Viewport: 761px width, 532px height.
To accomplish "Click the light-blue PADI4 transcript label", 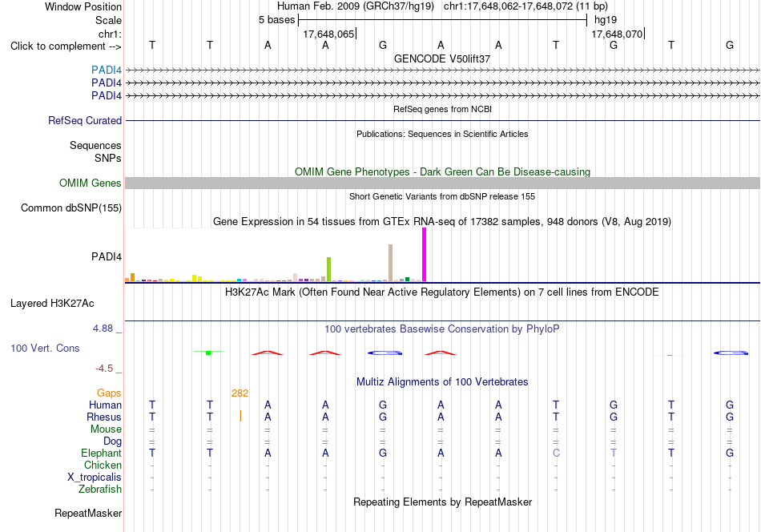I will (x=107, y=71).
